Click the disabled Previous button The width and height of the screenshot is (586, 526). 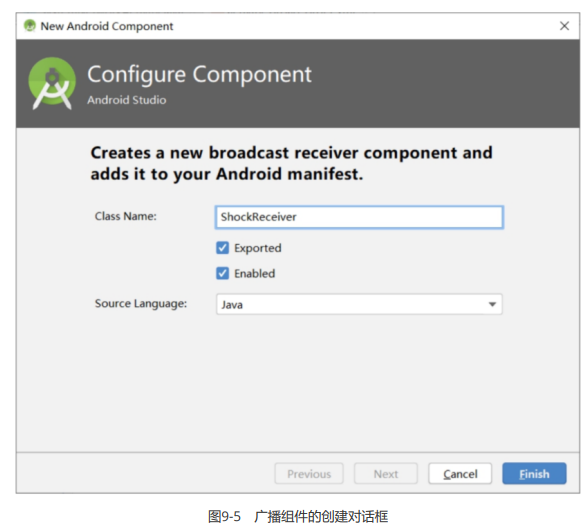point(309,474)
